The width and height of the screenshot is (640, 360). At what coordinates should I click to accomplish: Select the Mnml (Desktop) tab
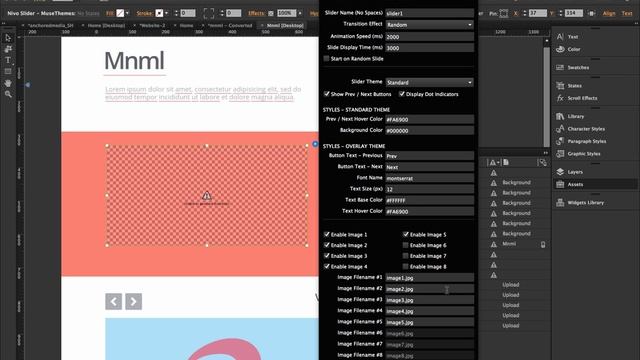click(x=285, y=25)
